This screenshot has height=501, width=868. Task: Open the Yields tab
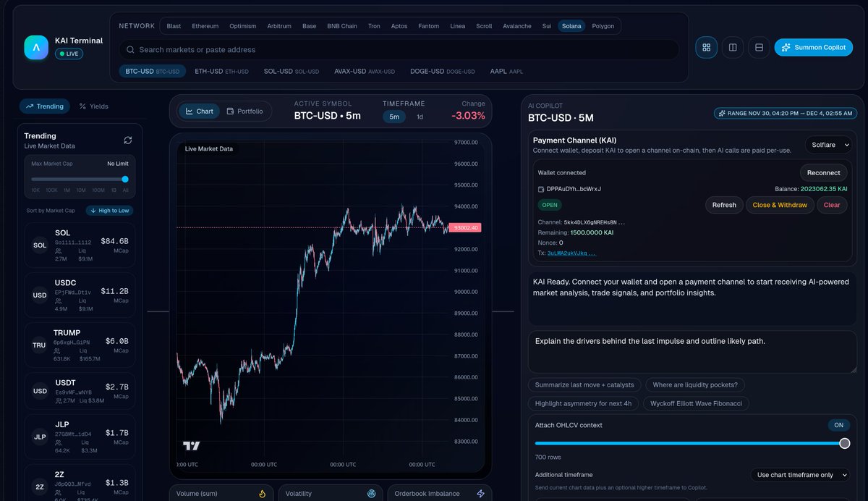(94, 106)
